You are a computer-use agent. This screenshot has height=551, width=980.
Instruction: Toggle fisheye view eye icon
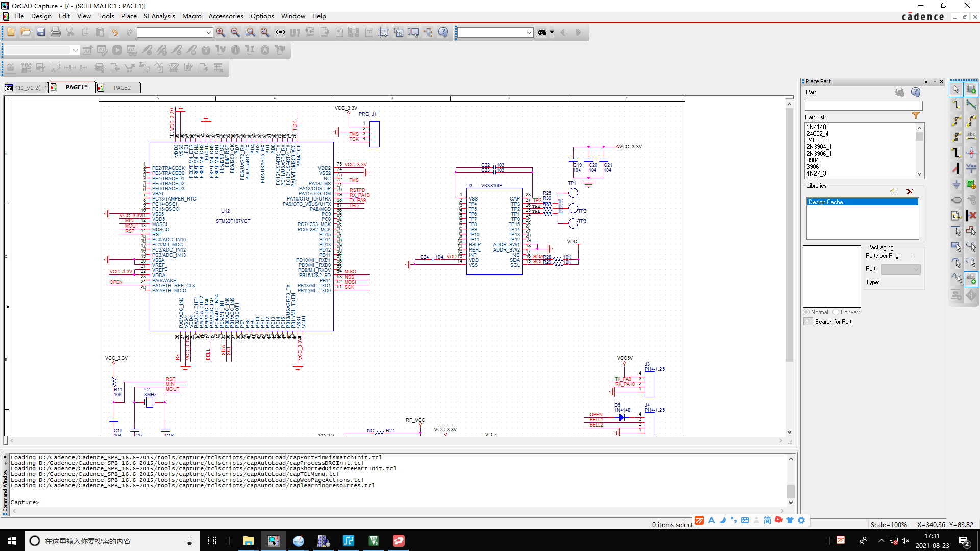click(x=280, y=32)
